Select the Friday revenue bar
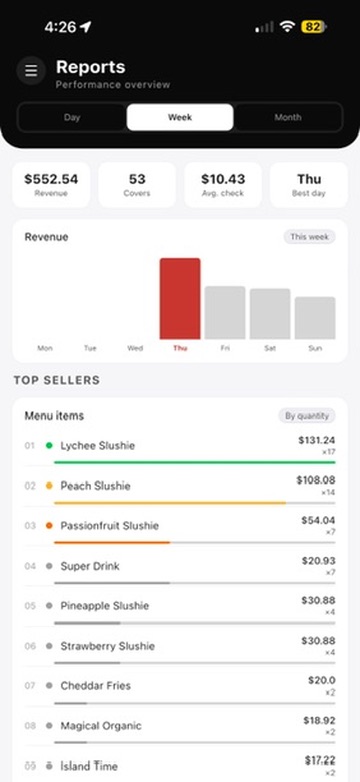360x782 pixels. click(225, 313)
